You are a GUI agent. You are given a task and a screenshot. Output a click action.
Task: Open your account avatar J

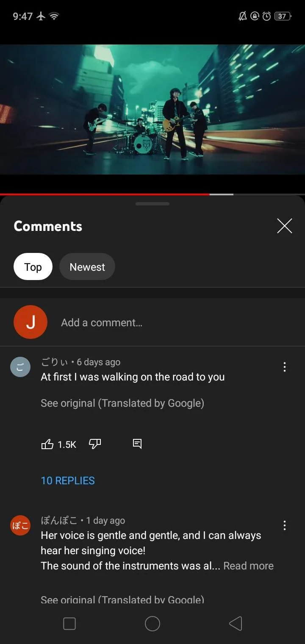tap(30, 322)
